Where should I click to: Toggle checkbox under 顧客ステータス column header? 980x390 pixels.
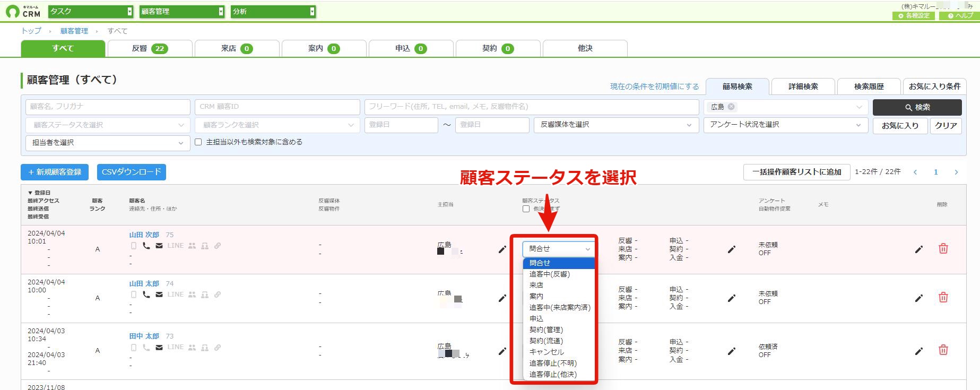(x=526, y=209)
